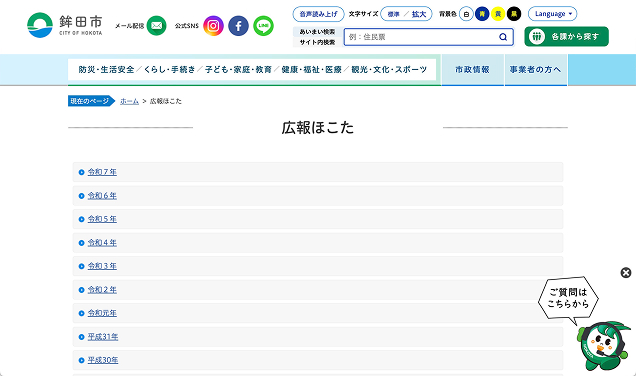The image size is (636, 376).
Task: Open the chatbot mascot character
Action: [604, 345]
